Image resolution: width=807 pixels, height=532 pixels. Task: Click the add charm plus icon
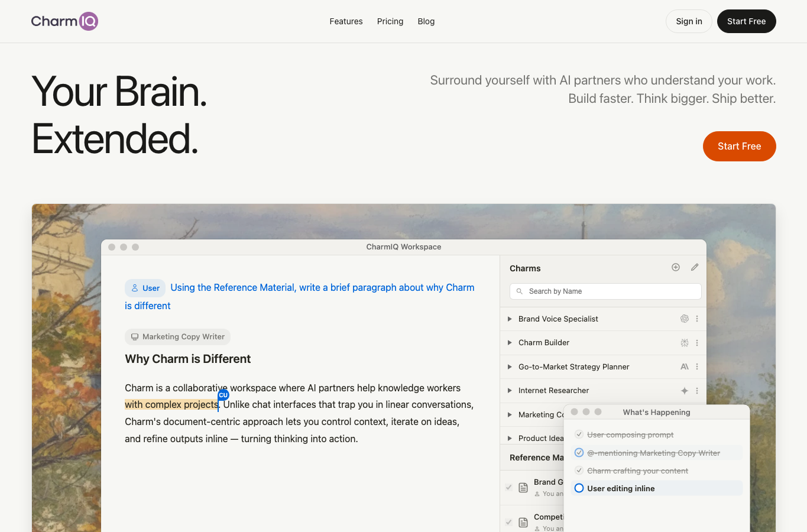(x=676, y=267)
